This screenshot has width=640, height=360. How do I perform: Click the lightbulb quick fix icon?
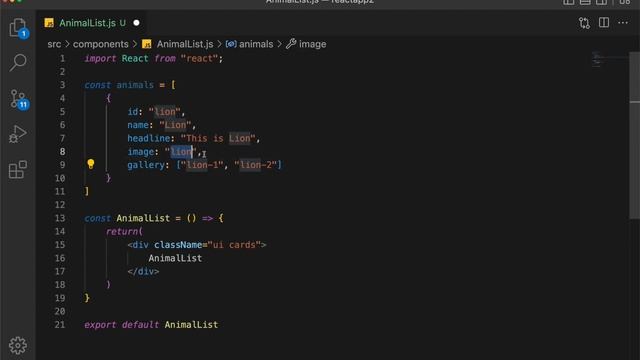(91, 164)
